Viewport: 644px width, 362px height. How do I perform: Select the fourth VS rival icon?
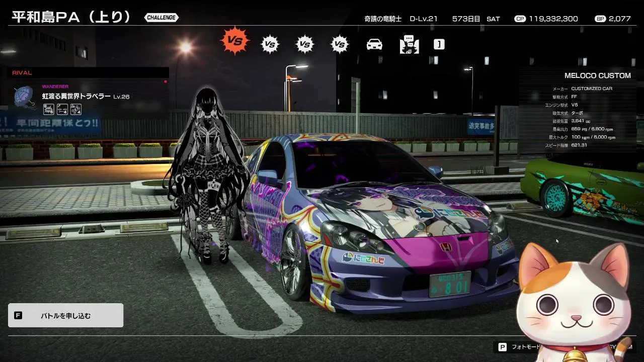(x=340, y=44)
